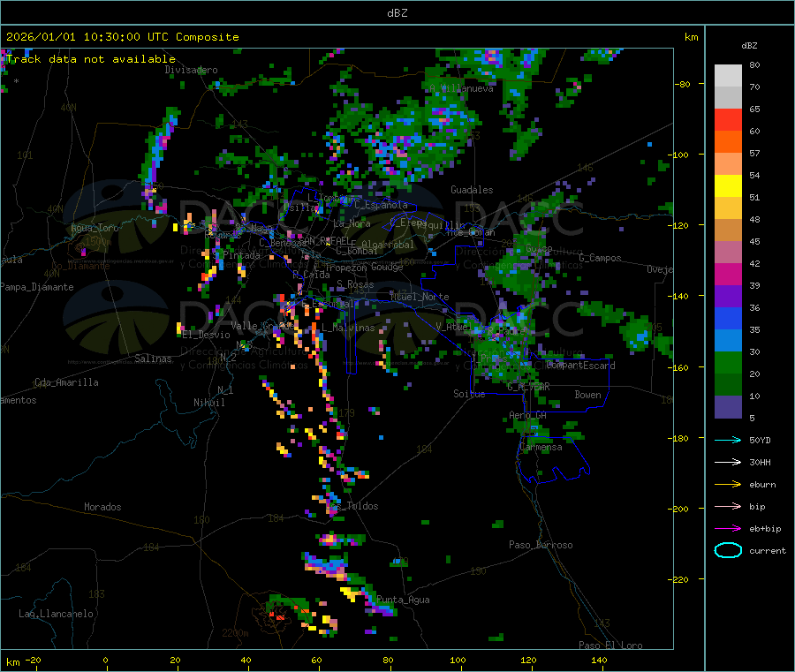Click the 'L_Malvinas' map label
This screenshot has width=795, height=672.
coord(348,328)
